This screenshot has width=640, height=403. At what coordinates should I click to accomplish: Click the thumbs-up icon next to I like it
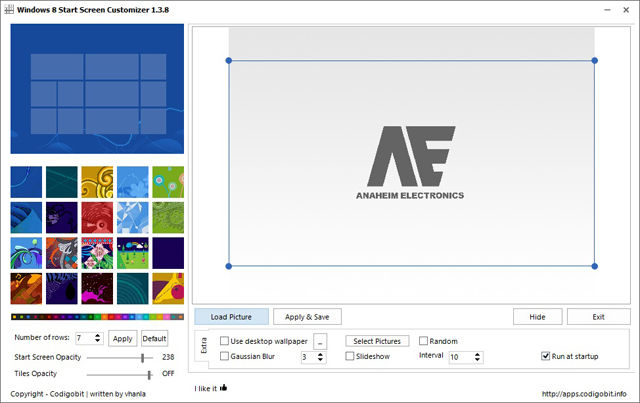223,387
